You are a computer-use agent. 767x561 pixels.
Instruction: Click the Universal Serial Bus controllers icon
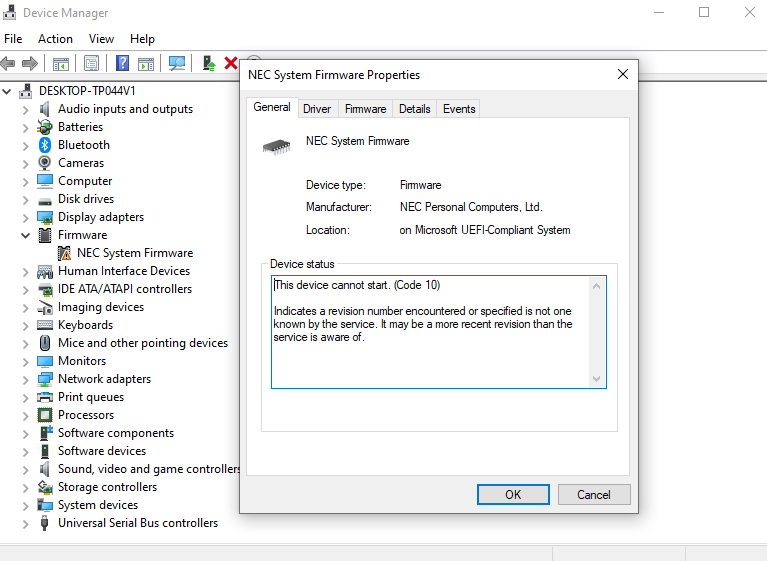(45, 523)
